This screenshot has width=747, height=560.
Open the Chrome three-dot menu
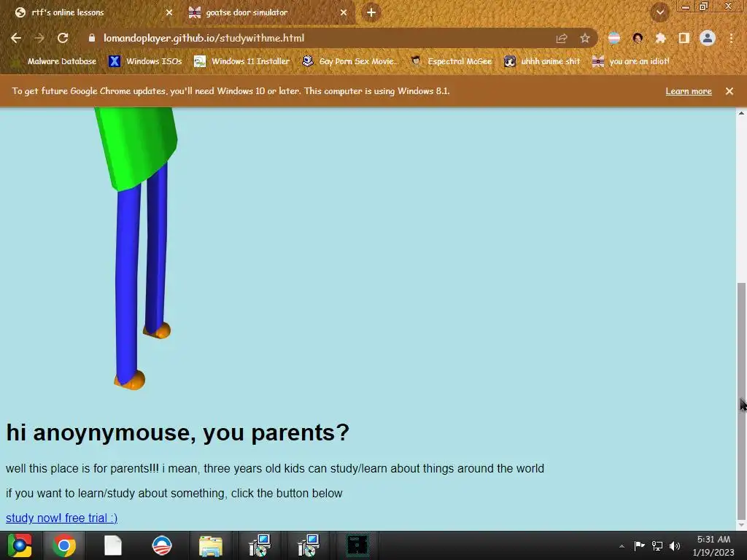(x=731, y=38)
